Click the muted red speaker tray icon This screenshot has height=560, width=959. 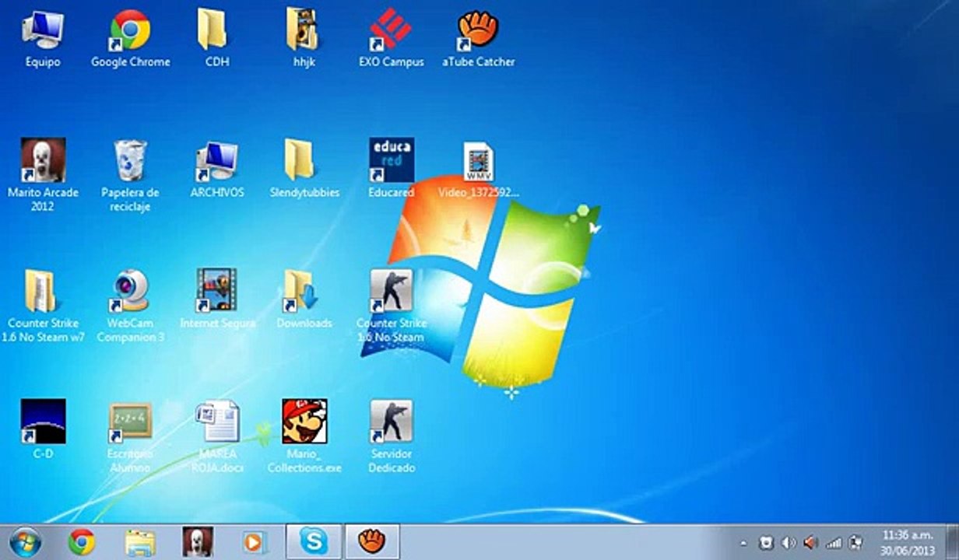click(x=810, y=542)
